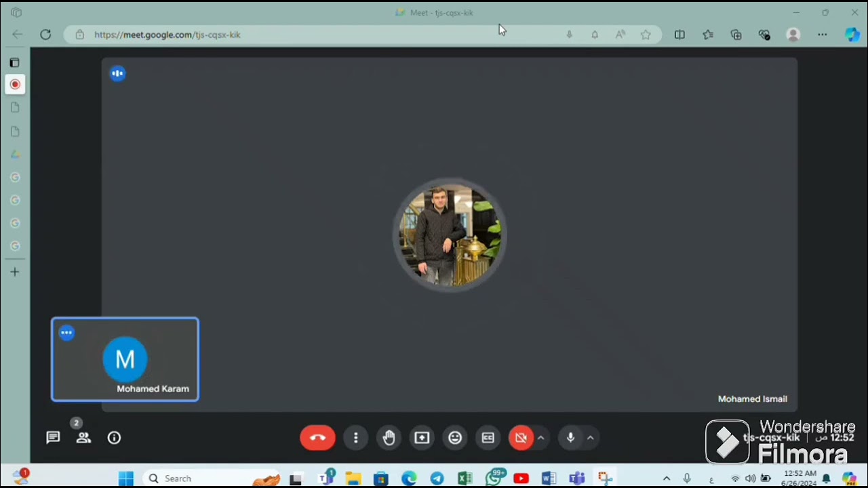Select the recording red-dot vertical tab
The image size is (868, 488).
pyautogui.click(x=15, y=84)
